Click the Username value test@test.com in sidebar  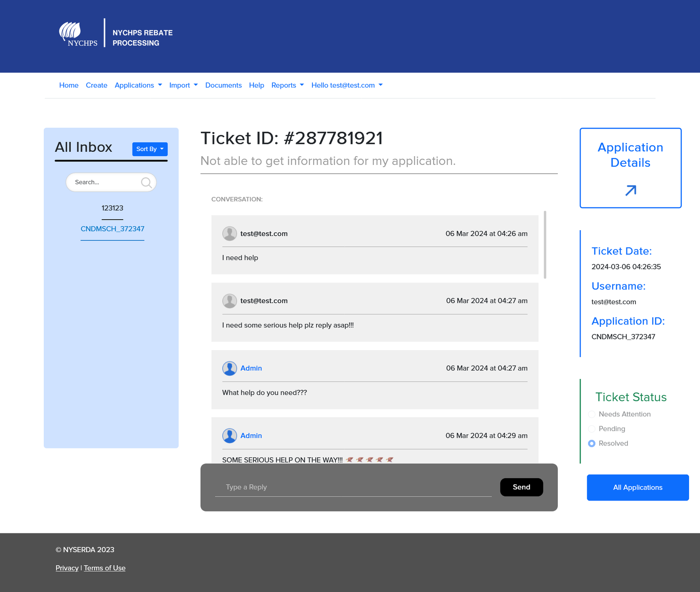[614, 302]
